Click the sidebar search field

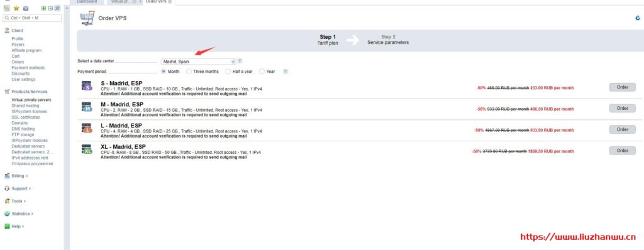32,18
